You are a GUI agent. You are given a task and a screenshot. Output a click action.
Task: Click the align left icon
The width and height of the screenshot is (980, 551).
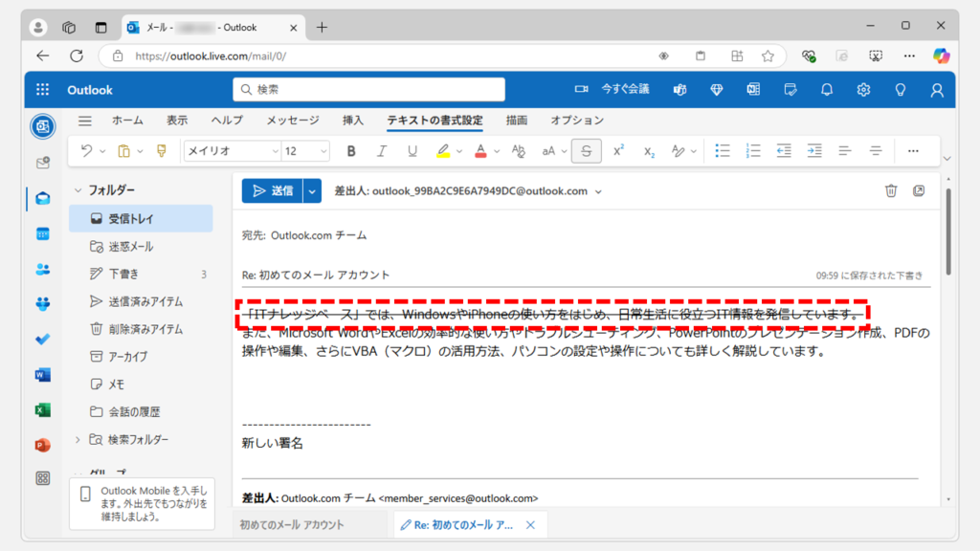click(x=845, y=150)
